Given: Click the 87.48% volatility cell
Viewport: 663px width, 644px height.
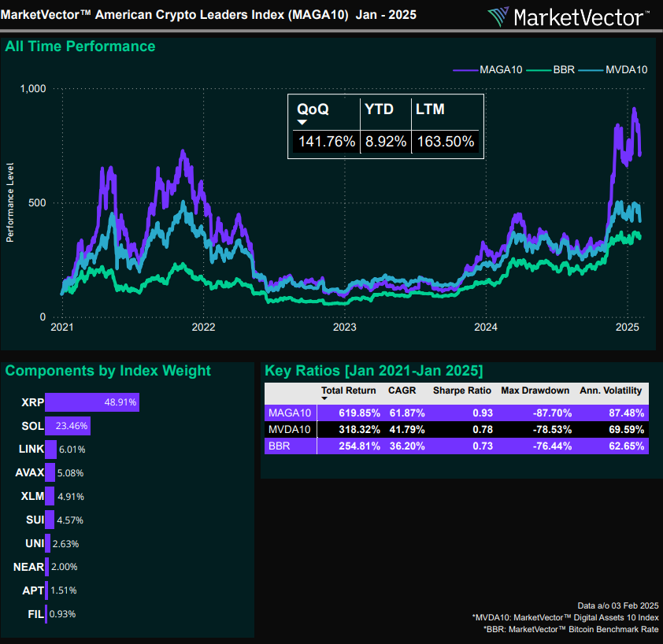Looking at the screenshot, I should [x=627, y=413].
